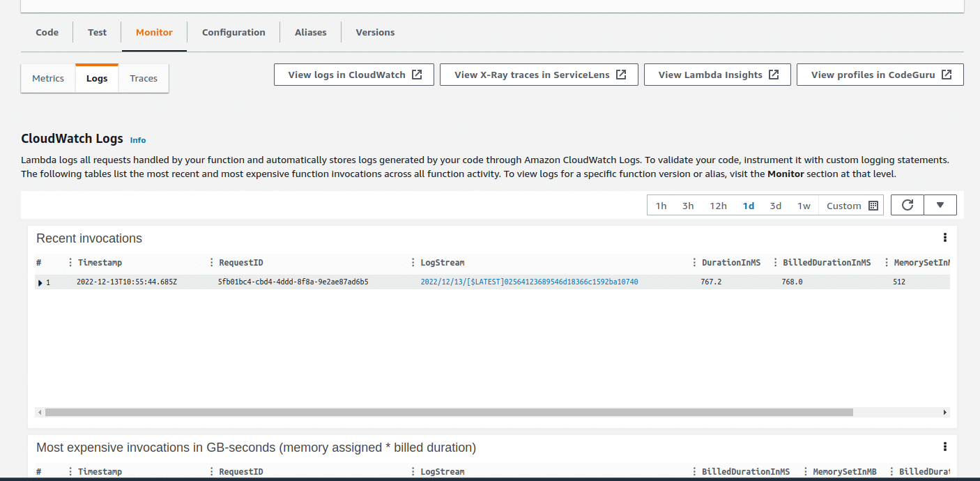Select the 12h time range
Viewport: 980px width, 481px height.
[x=718, y=206]
